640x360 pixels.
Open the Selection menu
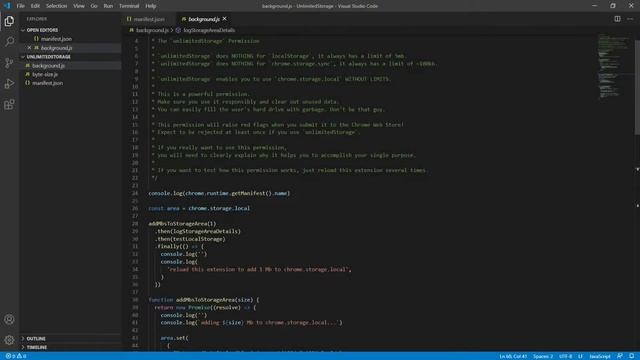(56, 6)
